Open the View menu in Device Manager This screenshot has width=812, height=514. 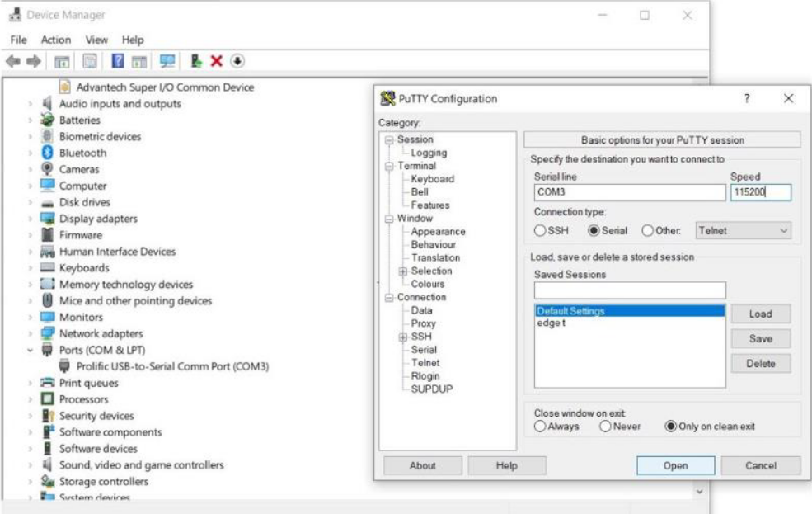96,40
